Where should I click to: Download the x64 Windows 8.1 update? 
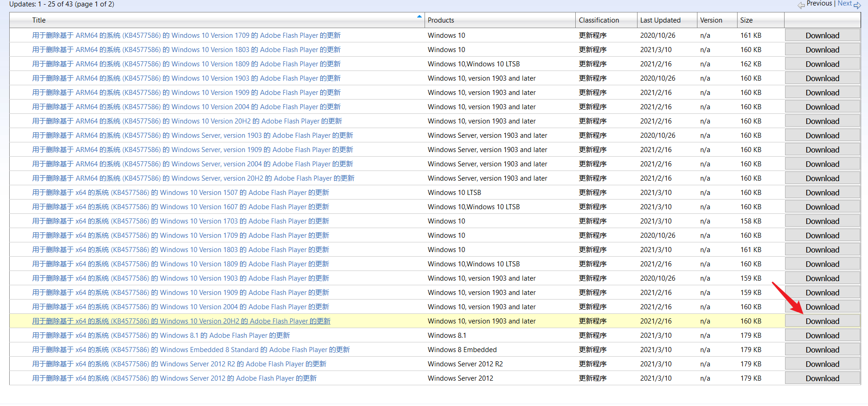click(822, 335)
